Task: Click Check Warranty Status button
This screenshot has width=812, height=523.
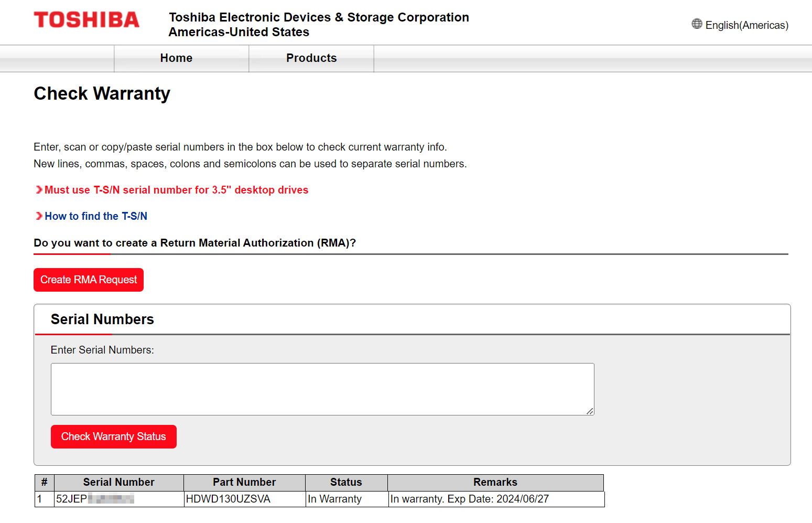Action: [x=114, y=437]
